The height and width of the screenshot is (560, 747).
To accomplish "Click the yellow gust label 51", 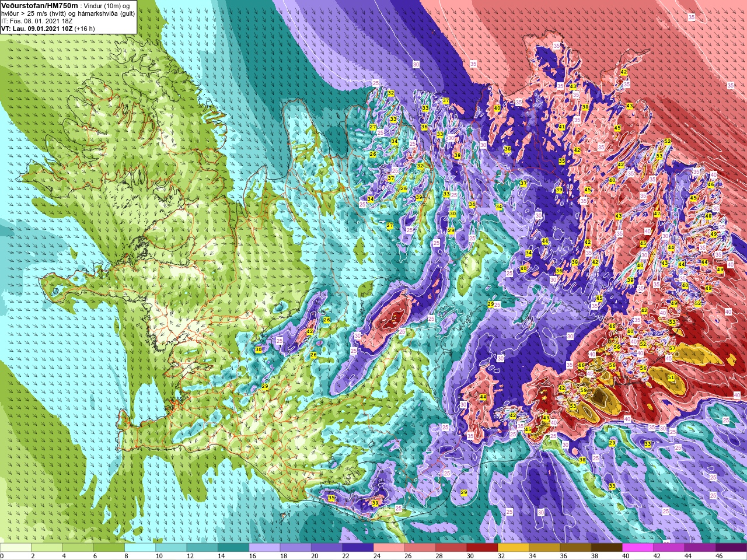I will [x=671, y=377].
